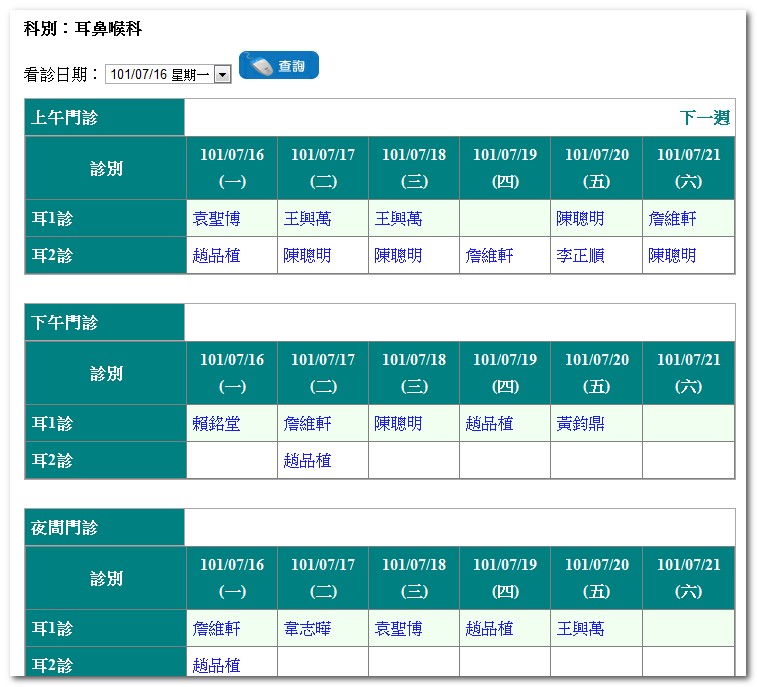Viewport: 757px width, 687px height.
Task: Go to 下一週 schedule
Action: point(704,118)
